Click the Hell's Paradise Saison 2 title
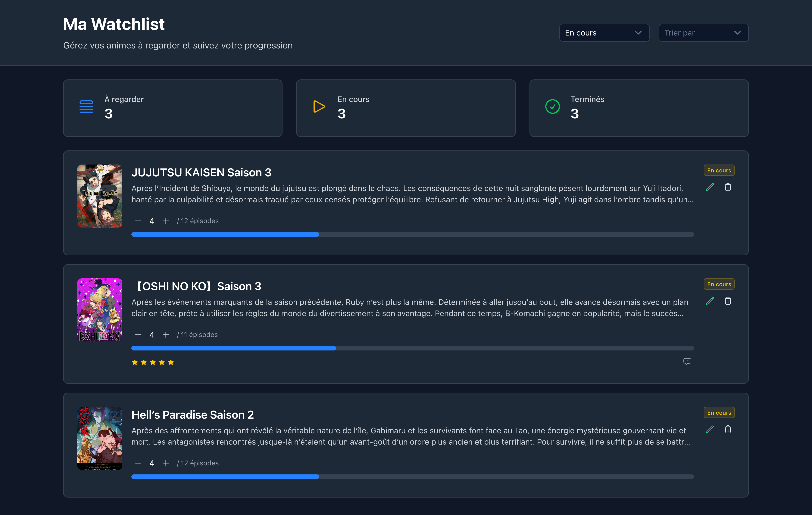 pyautogui.click(x=192, y=415)
